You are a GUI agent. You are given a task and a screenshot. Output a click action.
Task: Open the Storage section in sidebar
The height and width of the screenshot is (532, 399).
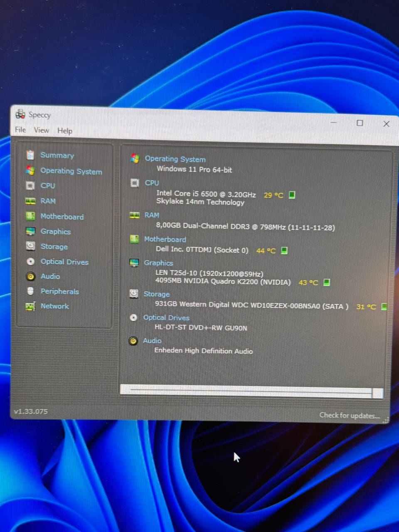(54, 246)
